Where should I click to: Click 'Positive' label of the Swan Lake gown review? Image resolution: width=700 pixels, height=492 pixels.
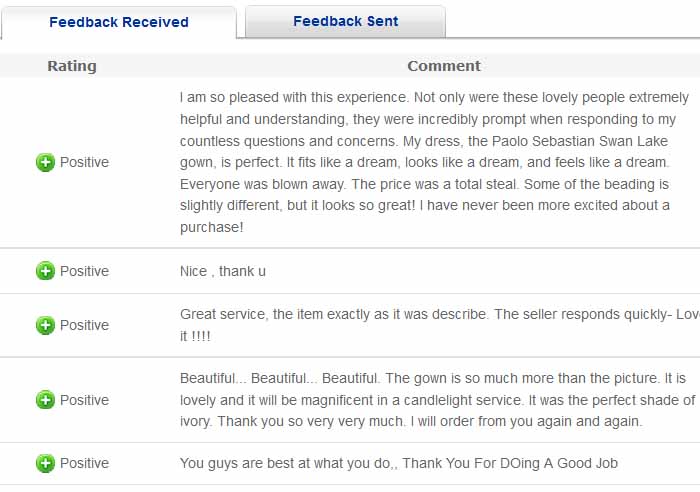(84, 162)
